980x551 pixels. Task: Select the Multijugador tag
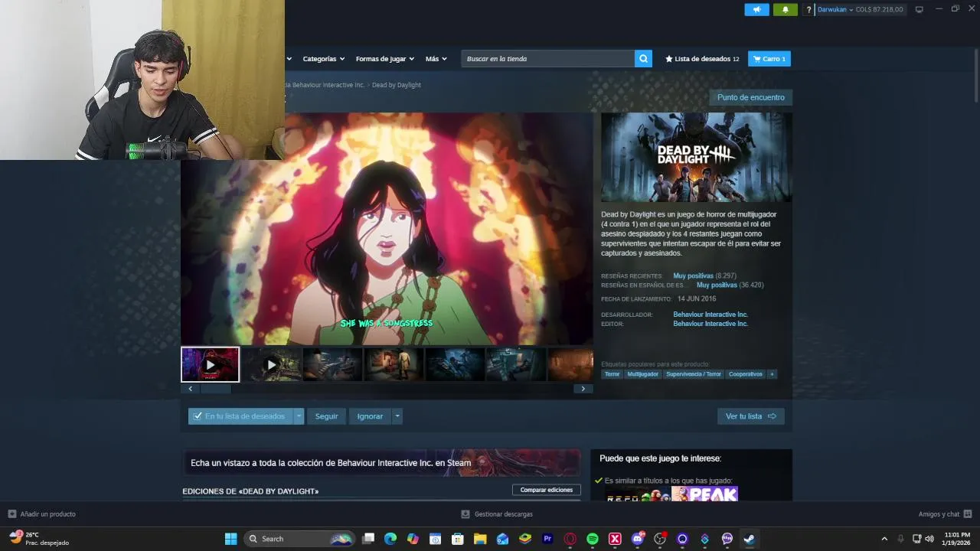tap(642, 374)
